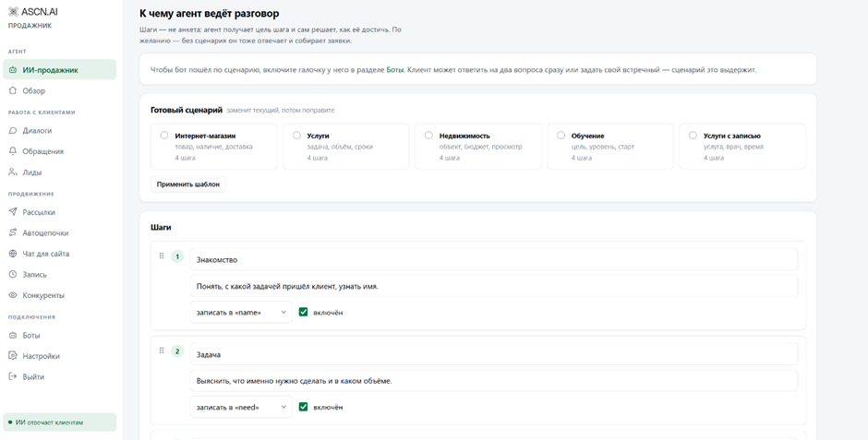The image size is (868, 440).
Task: Click the Конкуренты eye icon
Action: coord(13,295)
